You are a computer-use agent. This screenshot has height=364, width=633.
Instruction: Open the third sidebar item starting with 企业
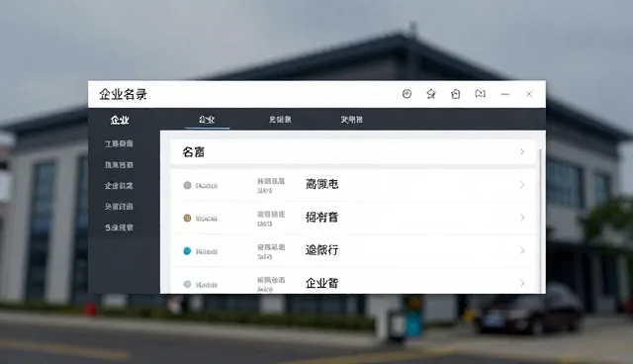click(119, 186)
